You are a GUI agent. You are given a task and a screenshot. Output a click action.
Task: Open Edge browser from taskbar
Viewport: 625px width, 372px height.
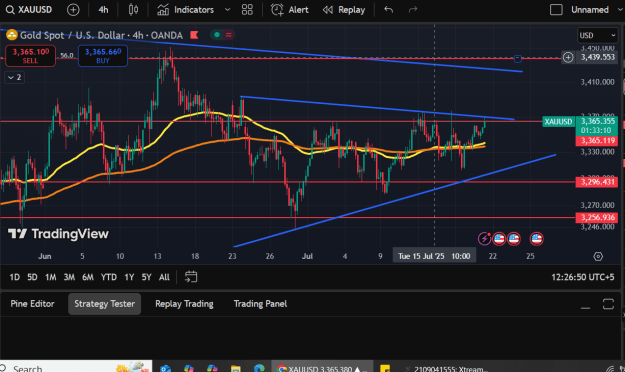click(259, 368)
